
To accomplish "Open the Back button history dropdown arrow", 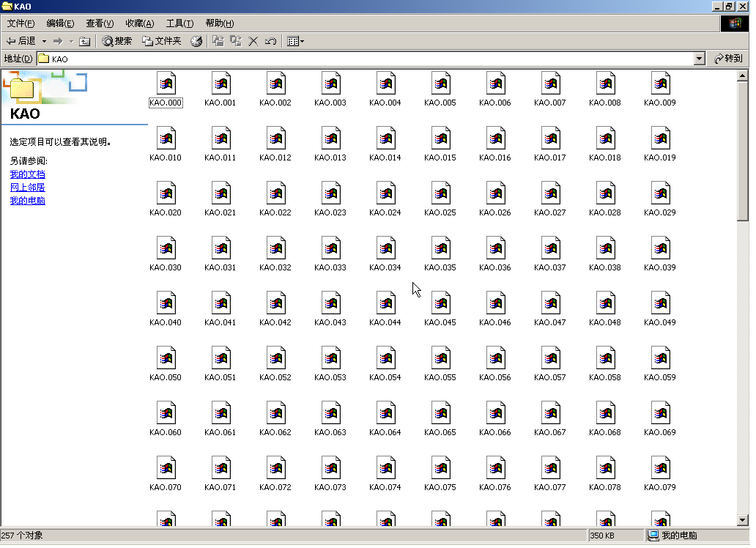I will (44, 41).
